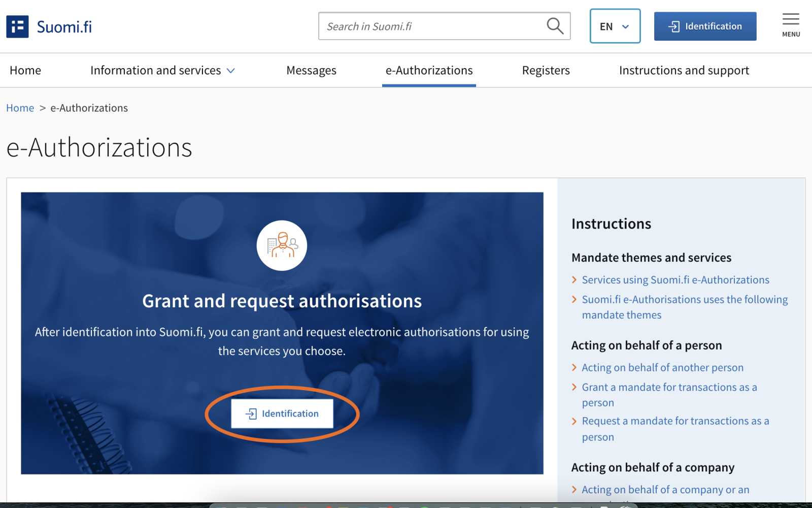
Task: Click the e-Authorizations page title
Action: click(x=99, y=147)
